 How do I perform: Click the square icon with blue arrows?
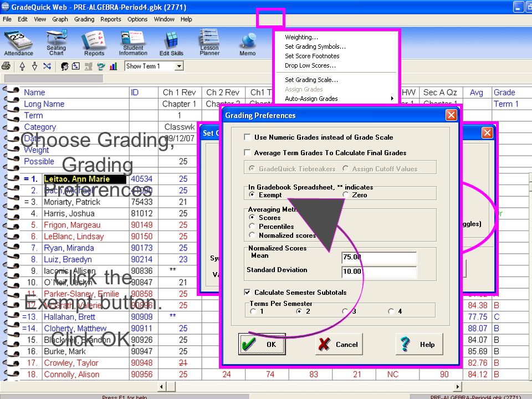click(76, 66)
